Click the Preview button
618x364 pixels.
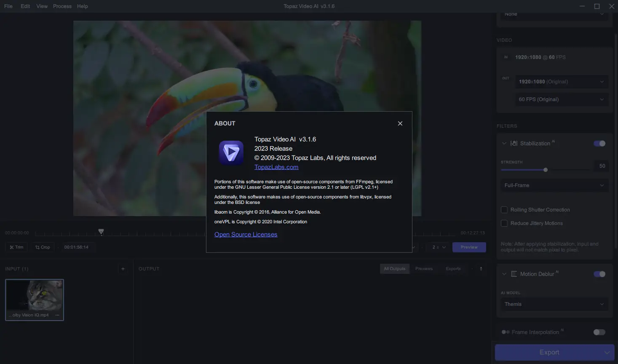469,247
